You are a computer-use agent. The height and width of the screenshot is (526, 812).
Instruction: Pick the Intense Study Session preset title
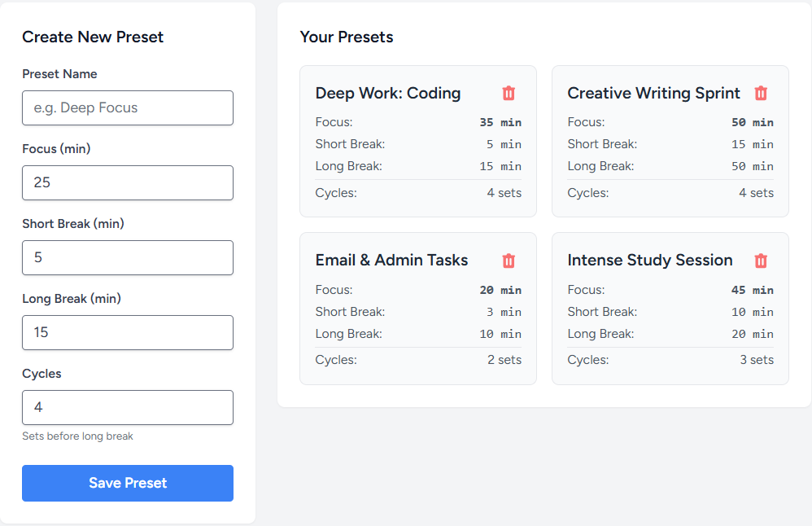[x=649, y=261]
